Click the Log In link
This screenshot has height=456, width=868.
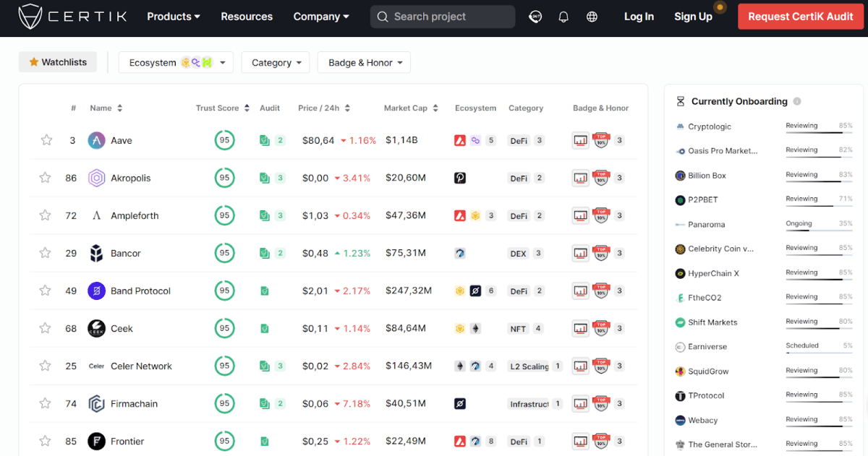coord(639,17)
